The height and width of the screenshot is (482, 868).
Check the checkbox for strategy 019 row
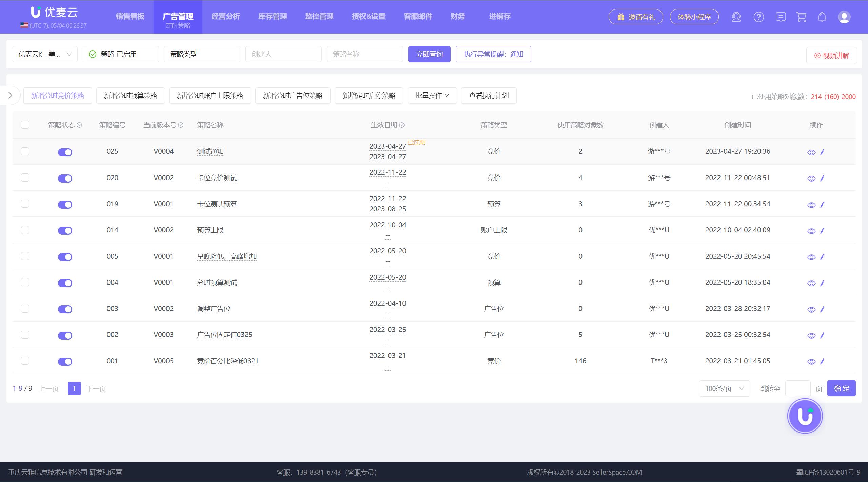(25, 204)
